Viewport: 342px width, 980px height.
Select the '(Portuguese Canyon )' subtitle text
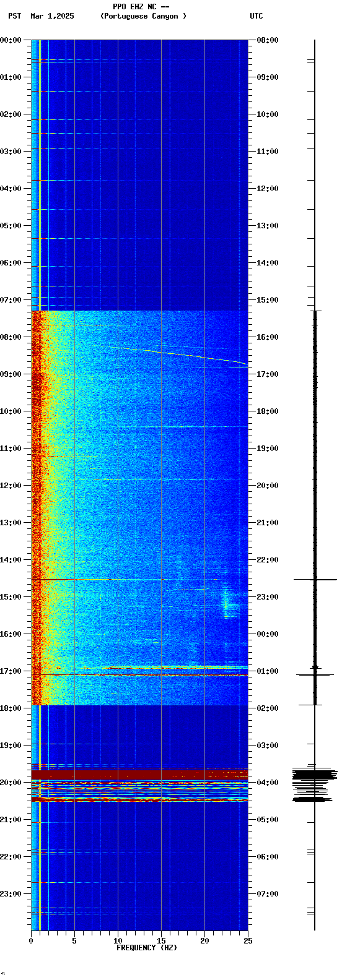143,16
